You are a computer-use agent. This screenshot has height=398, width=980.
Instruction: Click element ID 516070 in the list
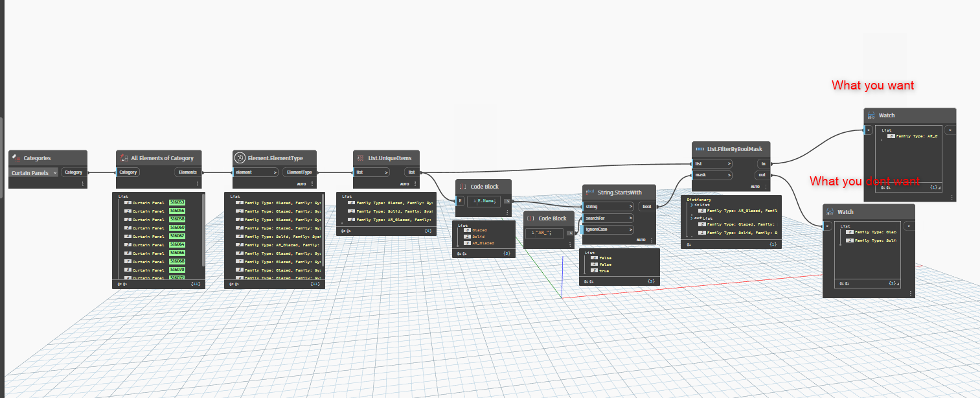coord(177,270)
